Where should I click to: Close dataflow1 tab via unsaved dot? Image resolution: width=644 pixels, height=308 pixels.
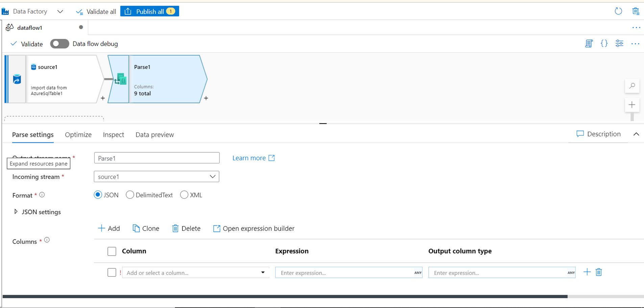(x=81, y=27)
